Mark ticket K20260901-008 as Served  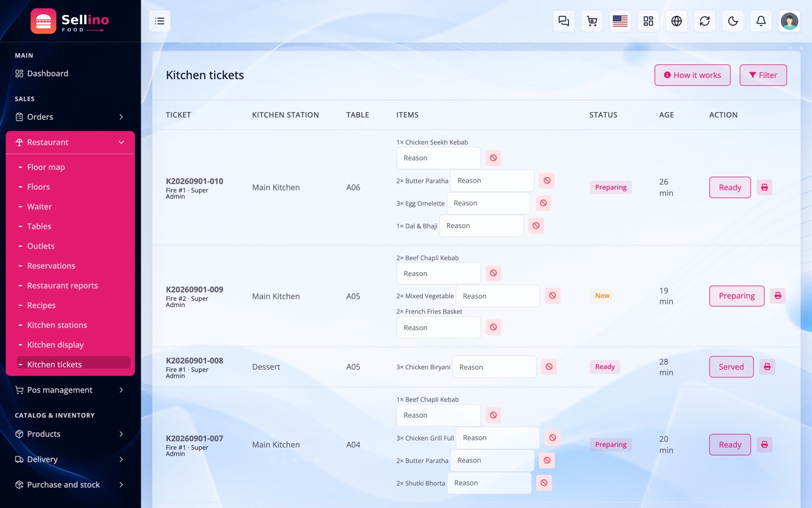(731, 367)
